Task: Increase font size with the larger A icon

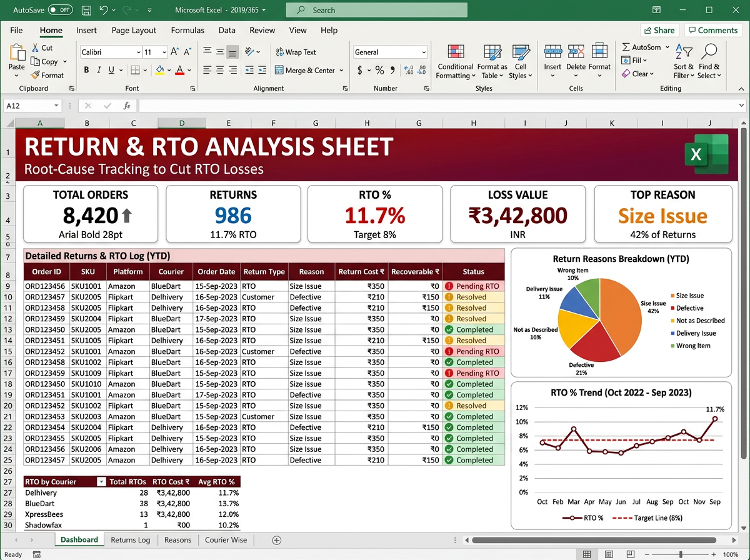Action: (175, 52)
